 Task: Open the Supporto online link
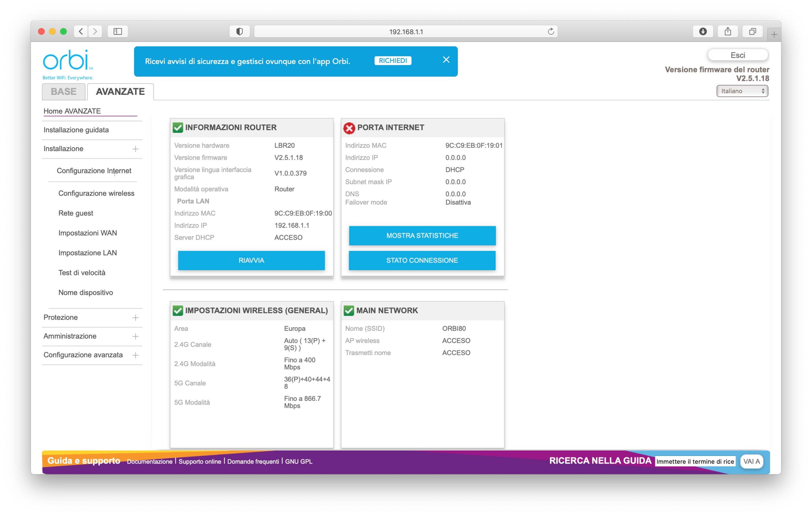tap(200, 461)
